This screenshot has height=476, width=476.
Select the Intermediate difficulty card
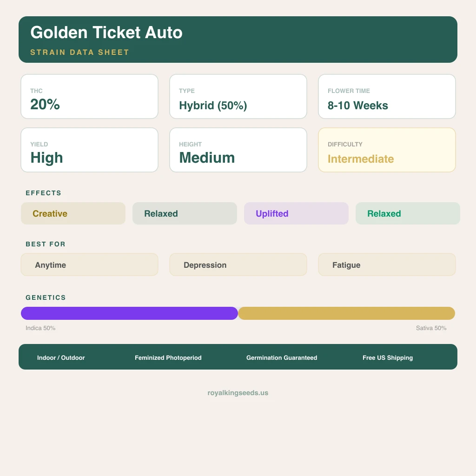pyautogui.click(x=387, y=150)
